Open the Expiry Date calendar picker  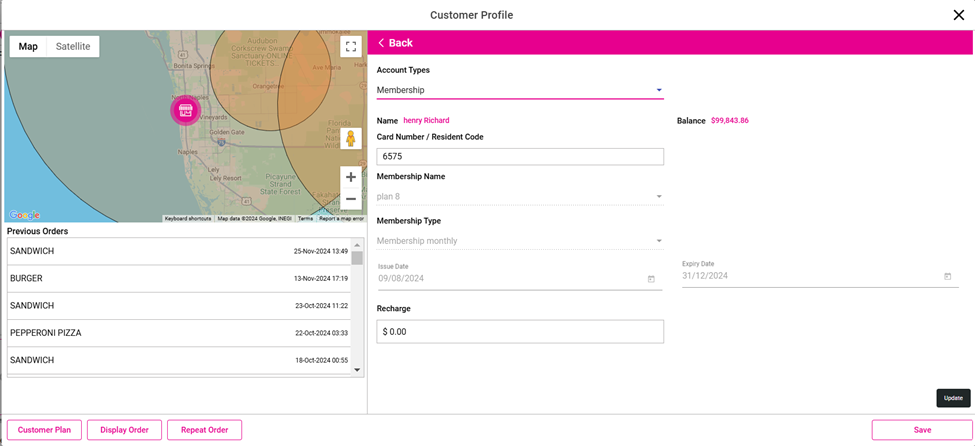(947, 276)
